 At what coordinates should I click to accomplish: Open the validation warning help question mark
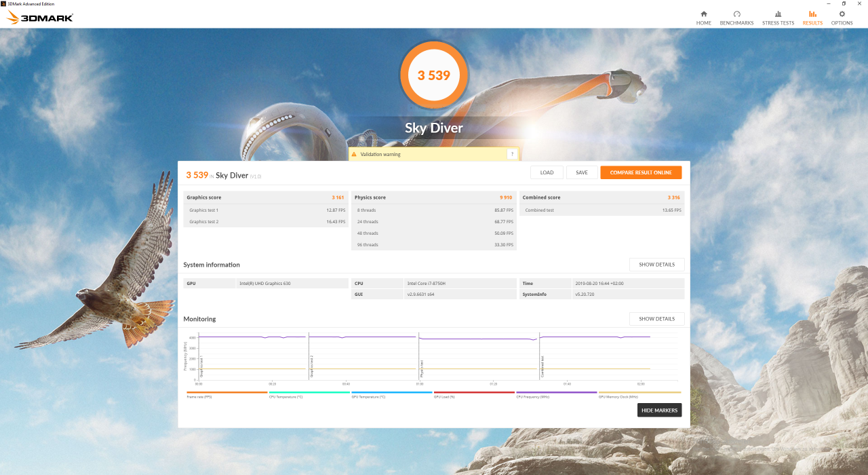pyautogui.click(x=512, y=154)
